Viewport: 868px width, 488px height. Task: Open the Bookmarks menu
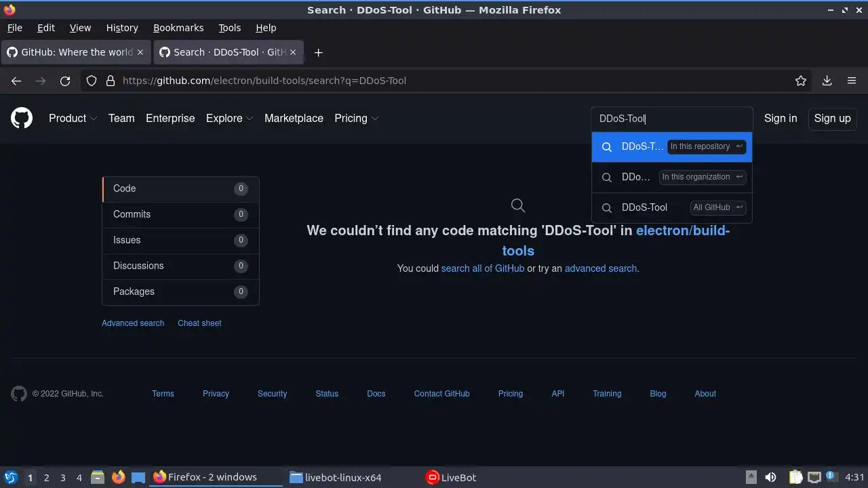click(x=178, y=28)
